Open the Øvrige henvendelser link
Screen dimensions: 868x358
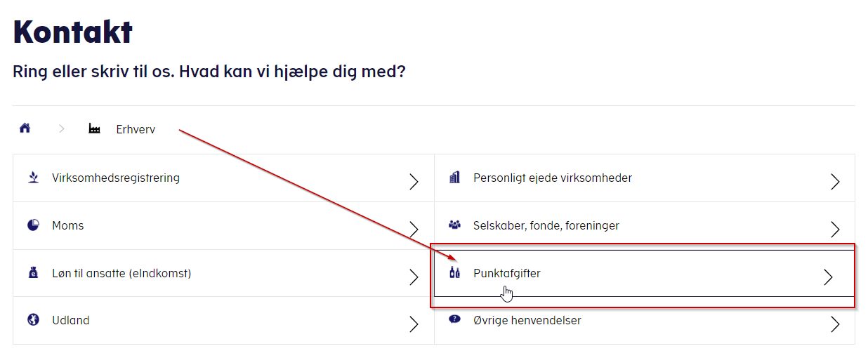[527, 320]
